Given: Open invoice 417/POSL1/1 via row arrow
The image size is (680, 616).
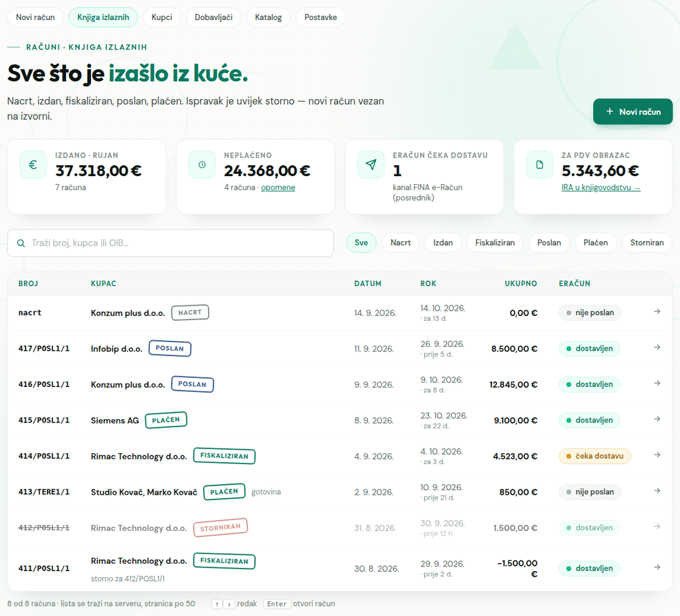Looking at the screenshot, I should (657, 348).
